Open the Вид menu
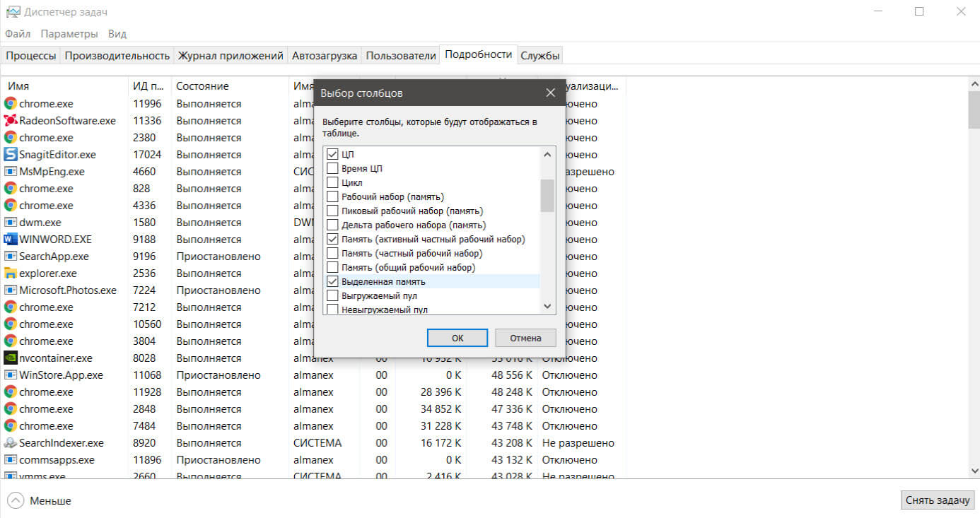 click(117, 34)
